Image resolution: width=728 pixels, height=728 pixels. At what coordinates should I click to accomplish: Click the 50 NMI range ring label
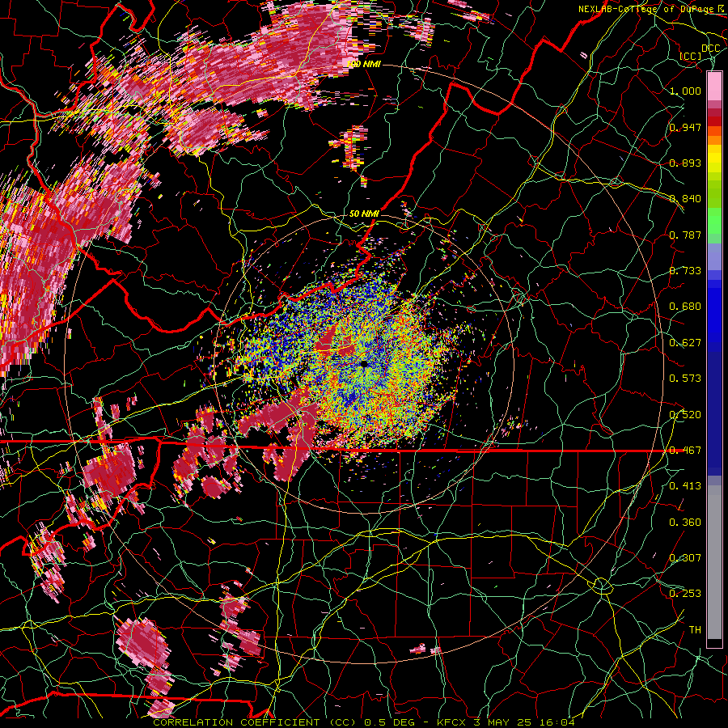[364, 214]
